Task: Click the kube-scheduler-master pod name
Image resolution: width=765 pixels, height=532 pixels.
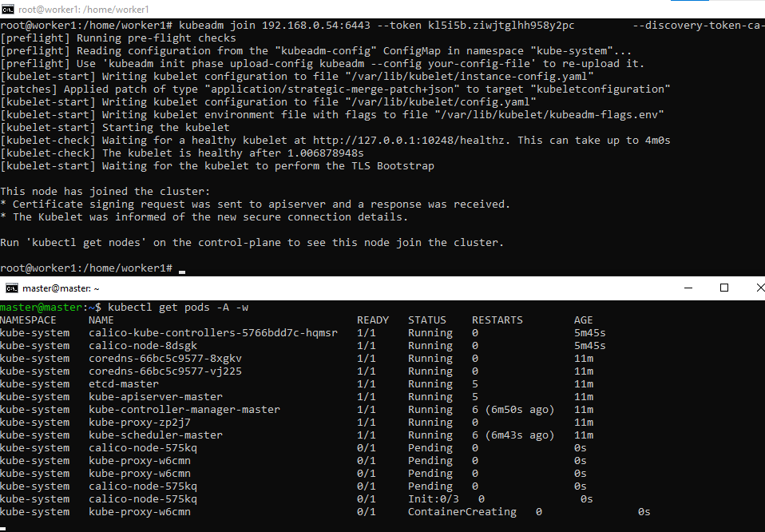Action: (156, 435)
